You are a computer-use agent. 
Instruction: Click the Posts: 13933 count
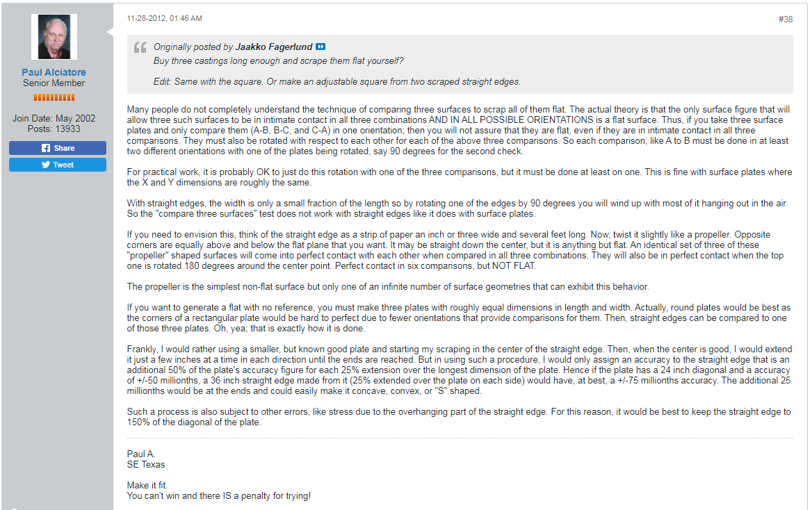click(54, 129)
